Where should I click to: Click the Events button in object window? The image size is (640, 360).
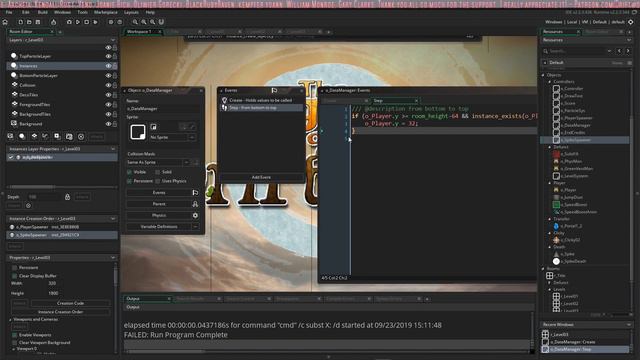tap(159, 193)
